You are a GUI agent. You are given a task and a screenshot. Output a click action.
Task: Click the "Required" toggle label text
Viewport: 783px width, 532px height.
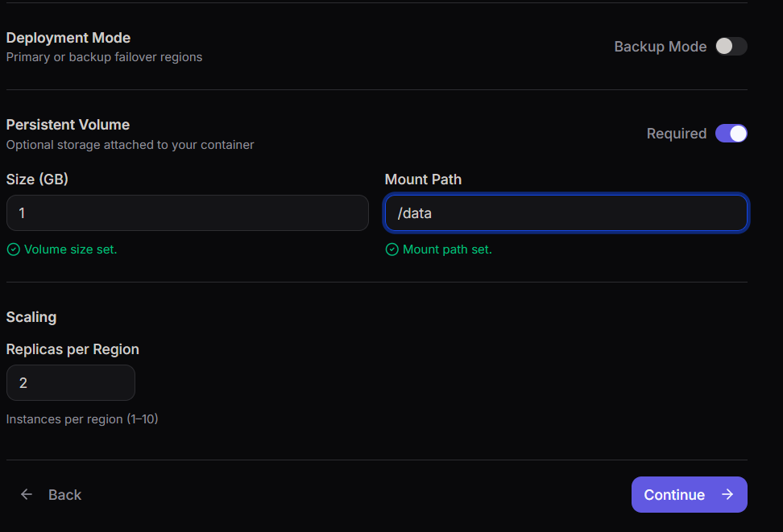point(676,134)
